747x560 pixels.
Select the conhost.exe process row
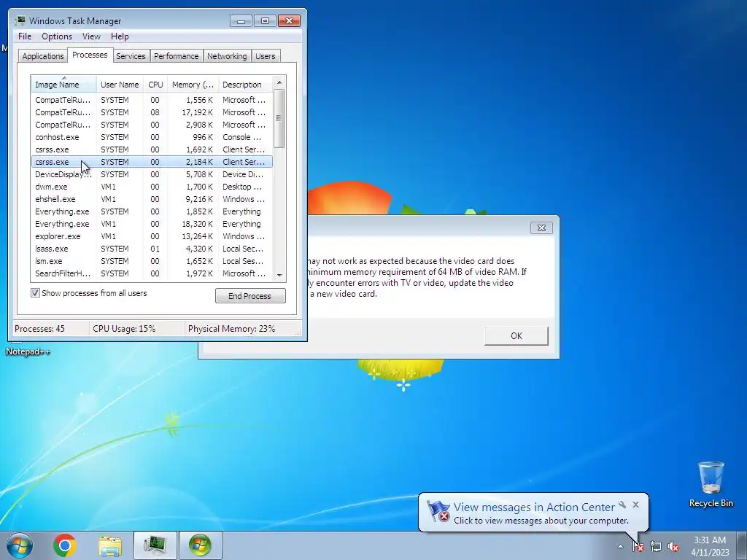[152, 137]
